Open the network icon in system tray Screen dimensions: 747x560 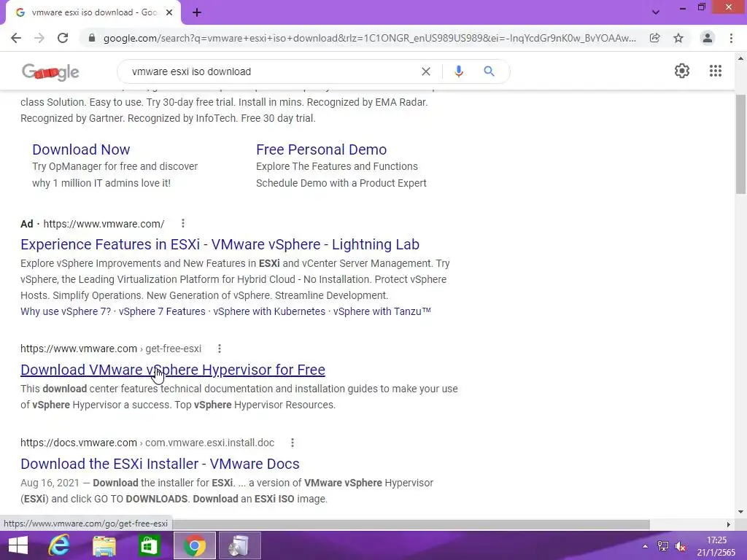(x=662, y=546)
